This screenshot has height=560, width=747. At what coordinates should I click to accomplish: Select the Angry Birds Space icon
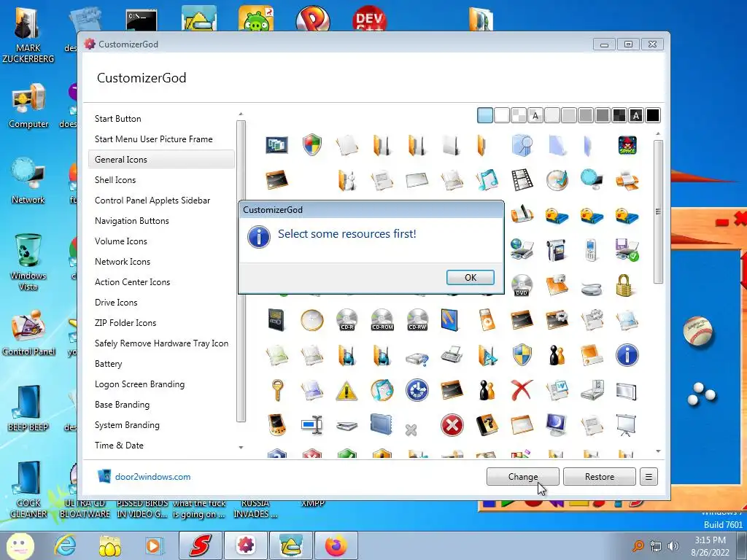[627, 145]
